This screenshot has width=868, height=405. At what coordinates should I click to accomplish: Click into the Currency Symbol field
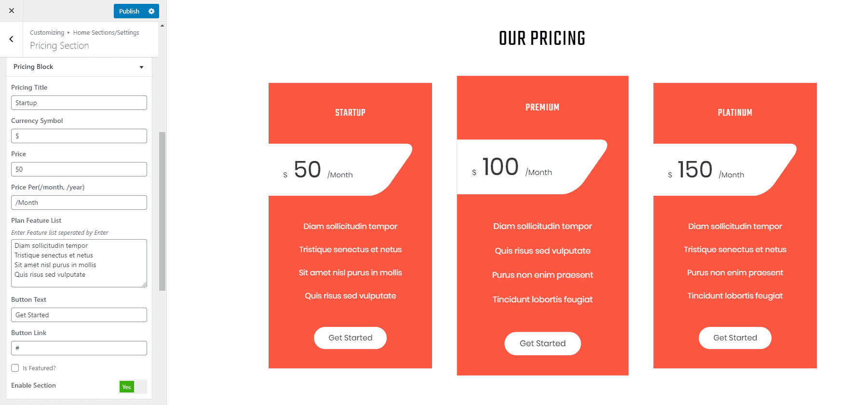79,136
